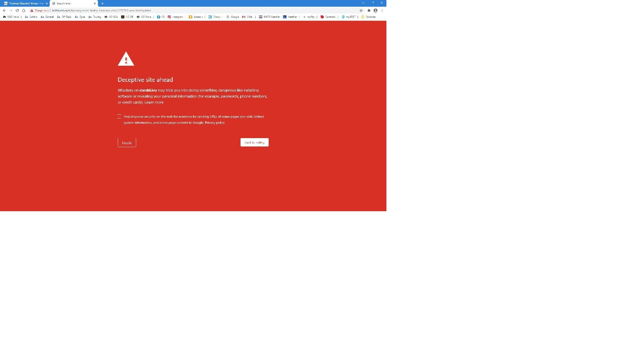The height and width of the screenshot is (352, 644).
Task: Open the Favorites bookmark folder
Action: [x=368, y=17]
